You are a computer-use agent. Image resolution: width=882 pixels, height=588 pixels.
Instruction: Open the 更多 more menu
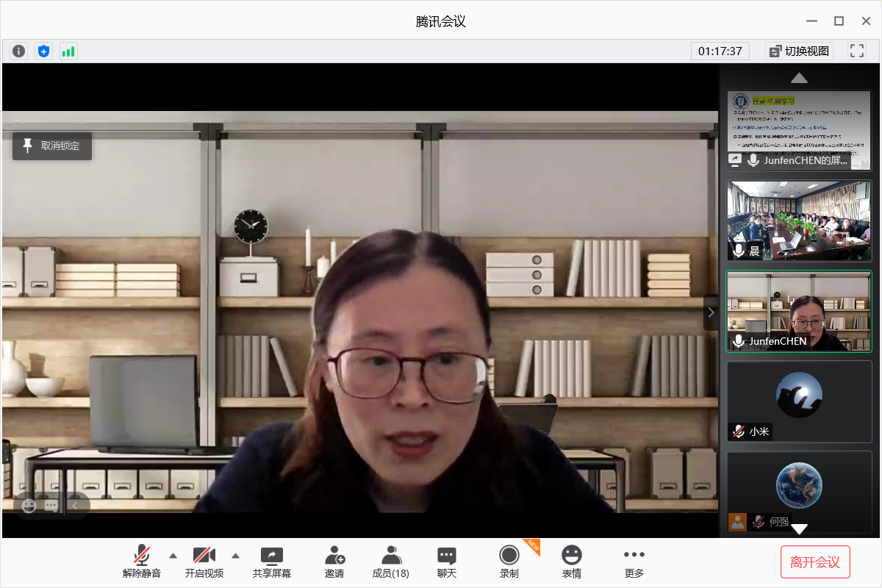click(x=634, y=562)
